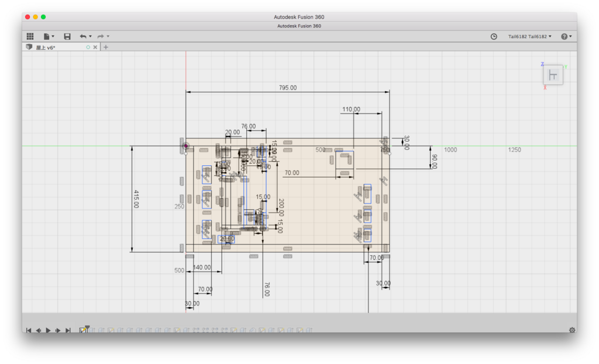This screenshot has height=364, width=599.
Task: Step forward one timeline feature
Action: (x=58, y=331)
